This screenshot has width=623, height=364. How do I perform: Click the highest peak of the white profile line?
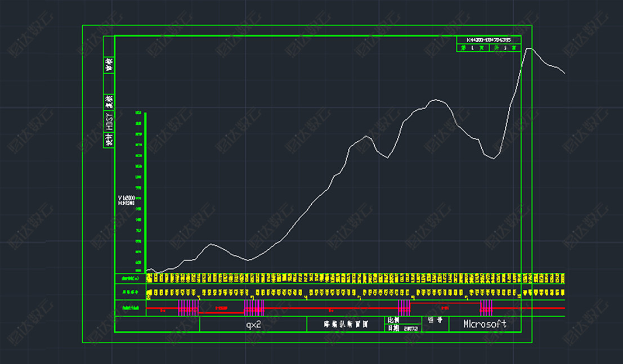tap(529, 49)
